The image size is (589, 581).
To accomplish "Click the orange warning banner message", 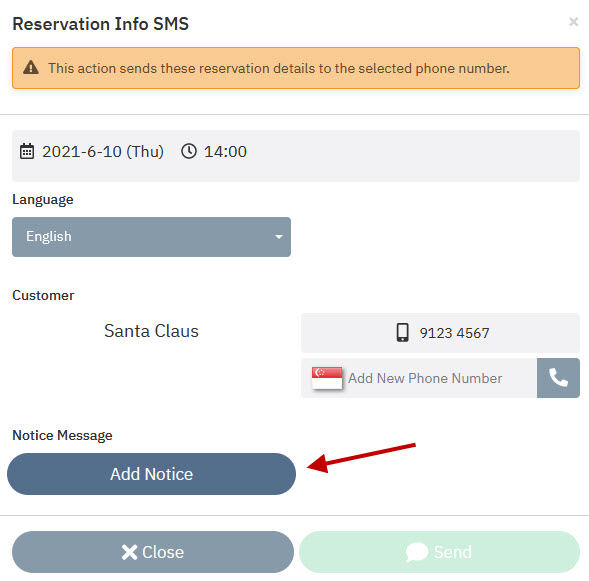I will [x=279, y=68].
